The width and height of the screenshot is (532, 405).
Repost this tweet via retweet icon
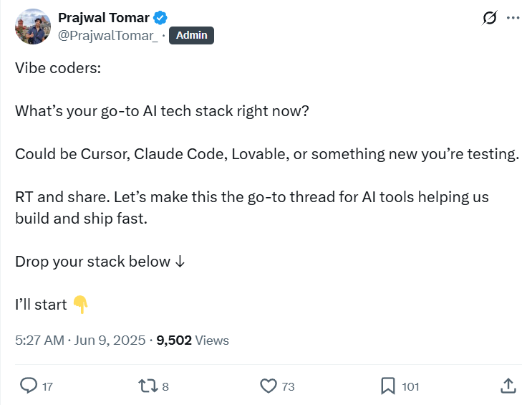click(147, 386)
